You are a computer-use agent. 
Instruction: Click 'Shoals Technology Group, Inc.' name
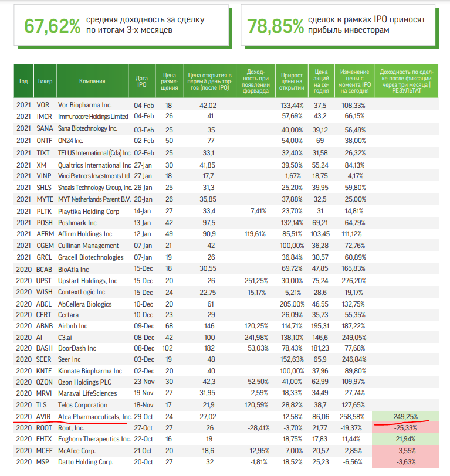[95, 188]
